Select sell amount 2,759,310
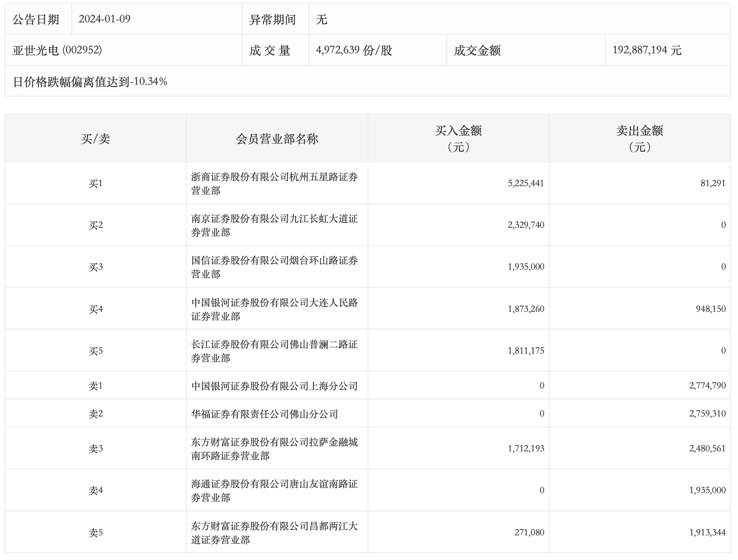The width and height of the screenshot is (738, 560). [707, 414]
